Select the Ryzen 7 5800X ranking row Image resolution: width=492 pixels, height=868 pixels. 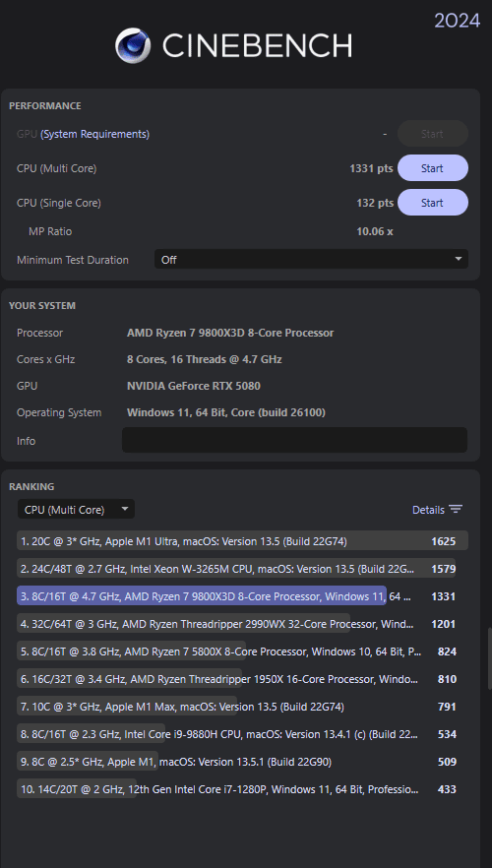pyautogui.click(x=242, y=651)
